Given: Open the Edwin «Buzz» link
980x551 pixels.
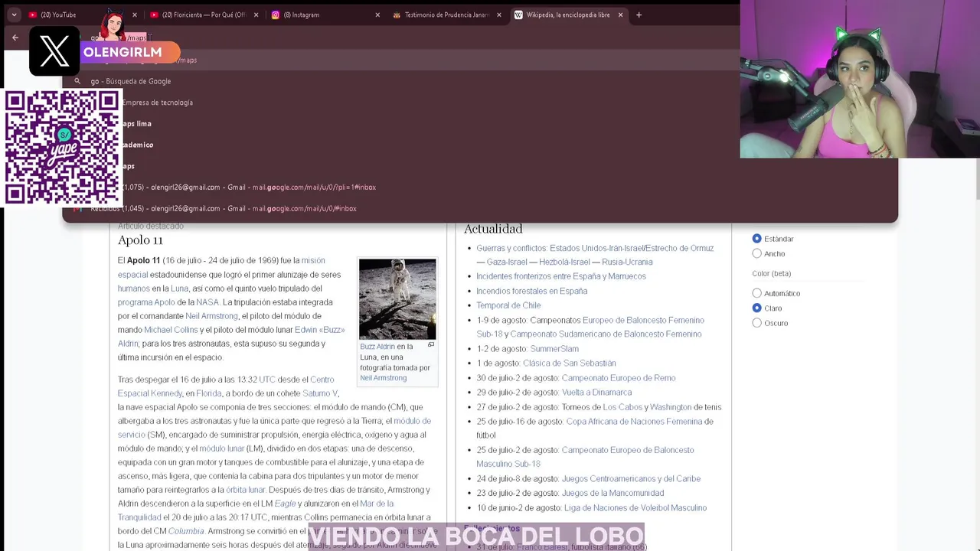Looking at the screenshot, I should tap(320, 330).
